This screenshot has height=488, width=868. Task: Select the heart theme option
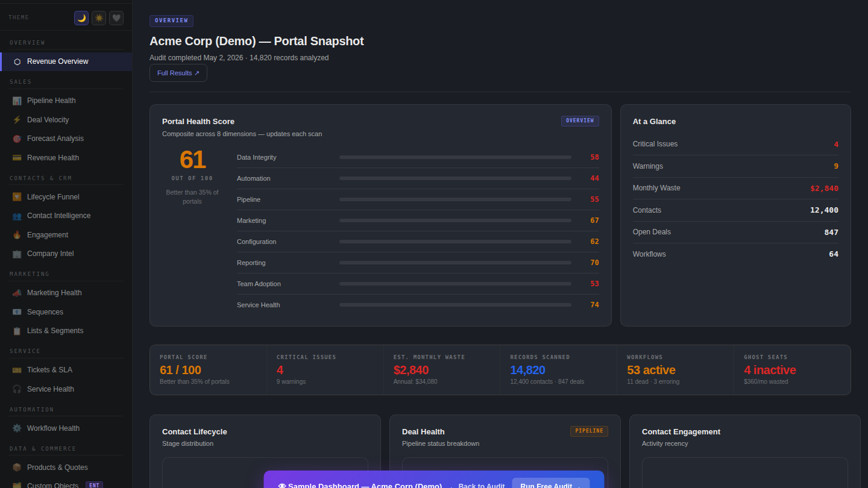point(116,18)
